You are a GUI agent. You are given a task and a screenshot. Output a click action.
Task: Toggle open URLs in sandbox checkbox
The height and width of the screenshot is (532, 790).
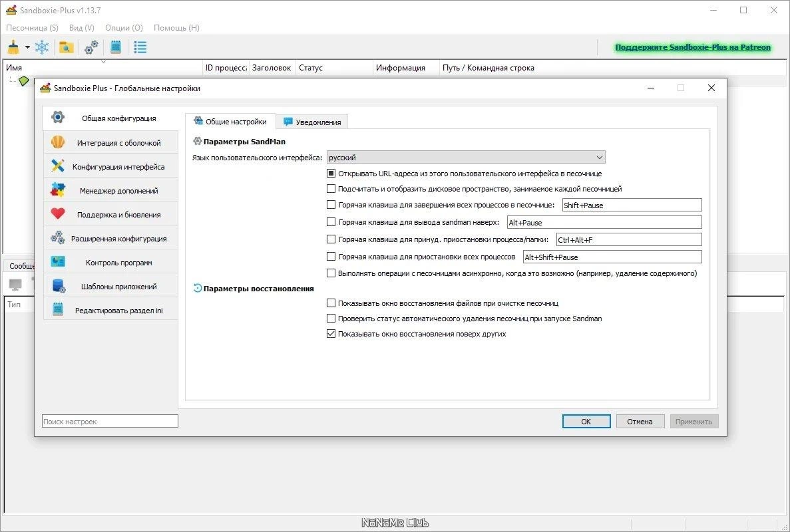tap(331, 173)
